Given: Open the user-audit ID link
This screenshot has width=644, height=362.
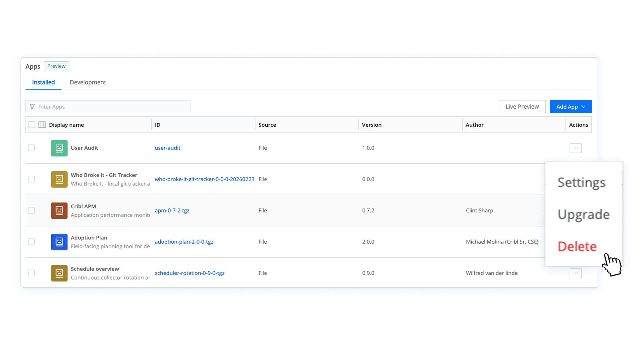Looking at the screenshot, I should coord(167,148).
